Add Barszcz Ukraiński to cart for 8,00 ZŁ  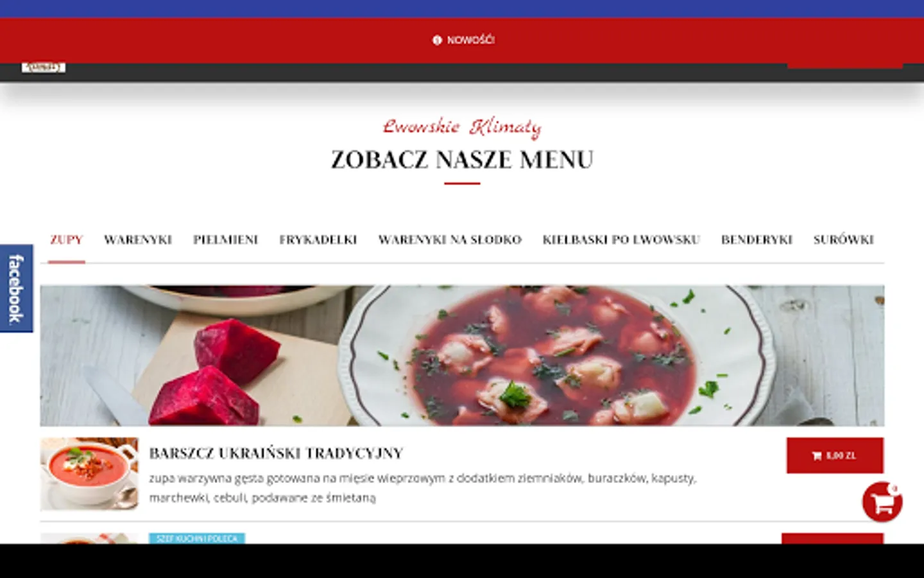(835, 455)
